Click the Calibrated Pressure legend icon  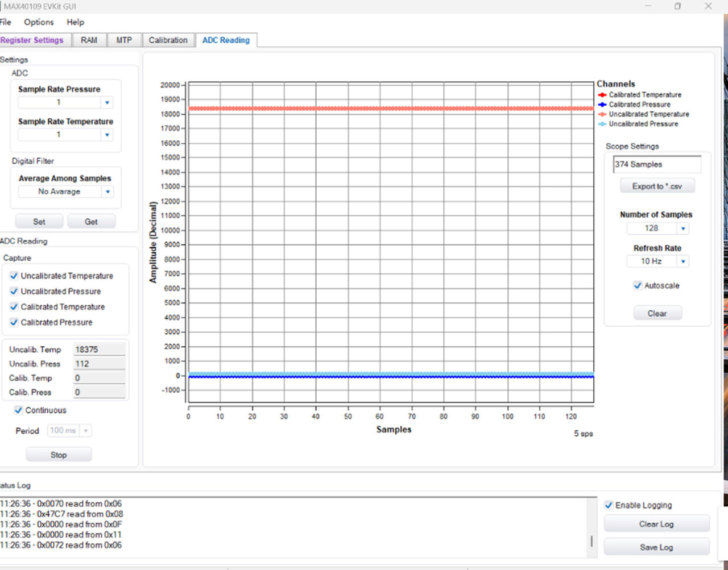[x=602, y=105]
